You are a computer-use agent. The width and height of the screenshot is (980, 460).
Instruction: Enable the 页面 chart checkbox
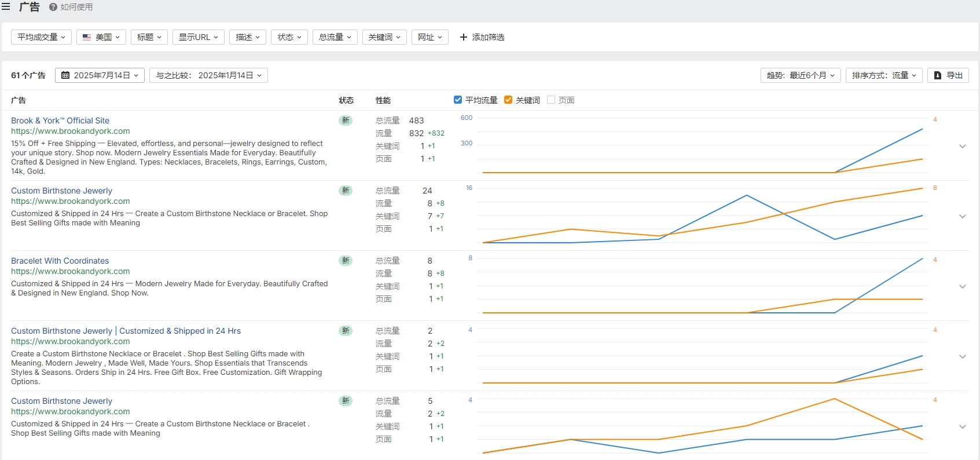551,100
